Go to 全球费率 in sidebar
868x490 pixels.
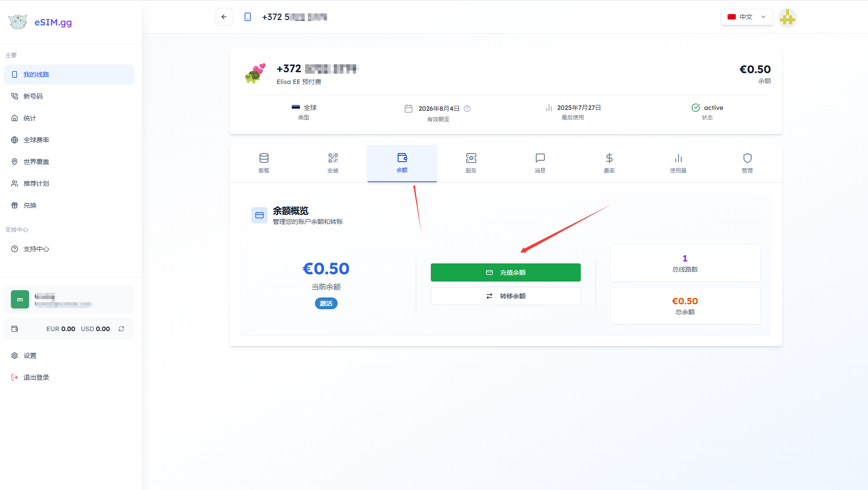[36, 140]
